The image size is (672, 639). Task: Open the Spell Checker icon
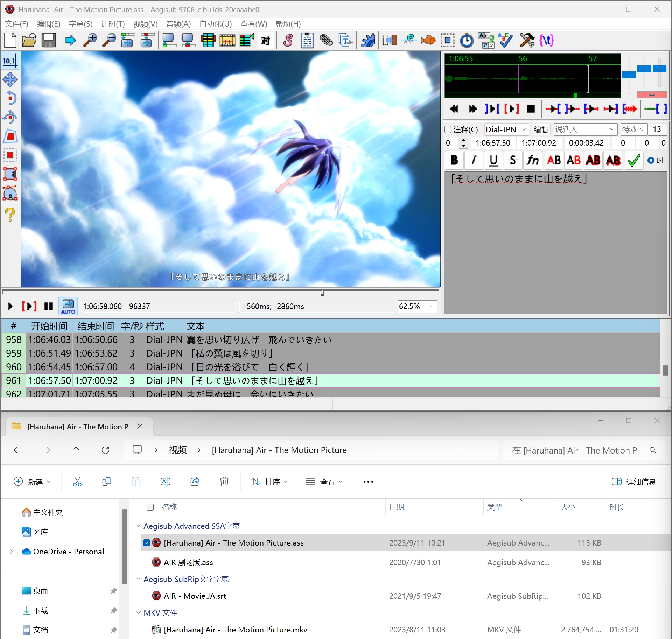(506, 40)
